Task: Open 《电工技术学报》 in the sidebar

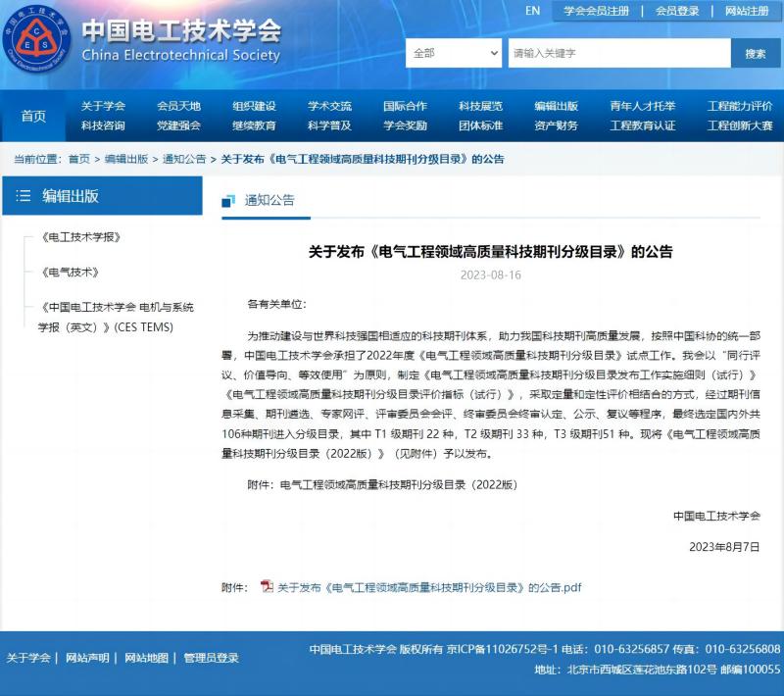Action: click(x=81, y=237)
